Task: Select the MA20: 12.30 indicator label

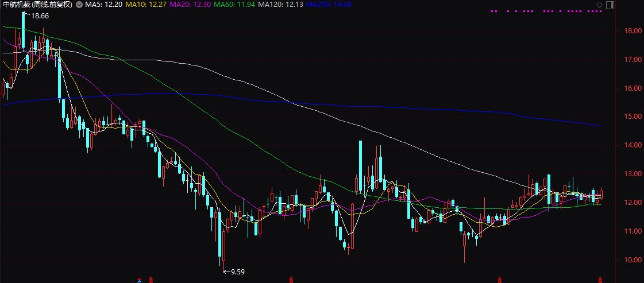Action: point(190,5)
